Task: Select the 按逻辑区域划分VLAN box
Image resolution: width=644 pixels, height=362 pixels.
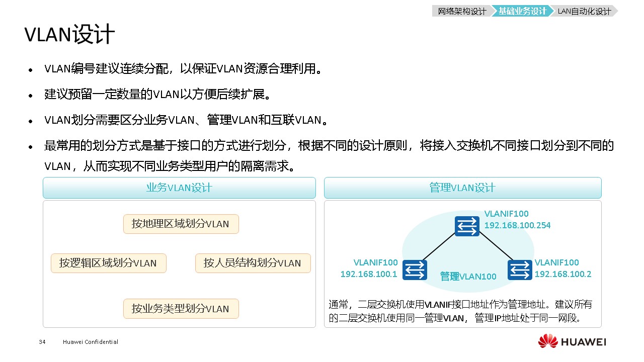Action: click(108, 263)
